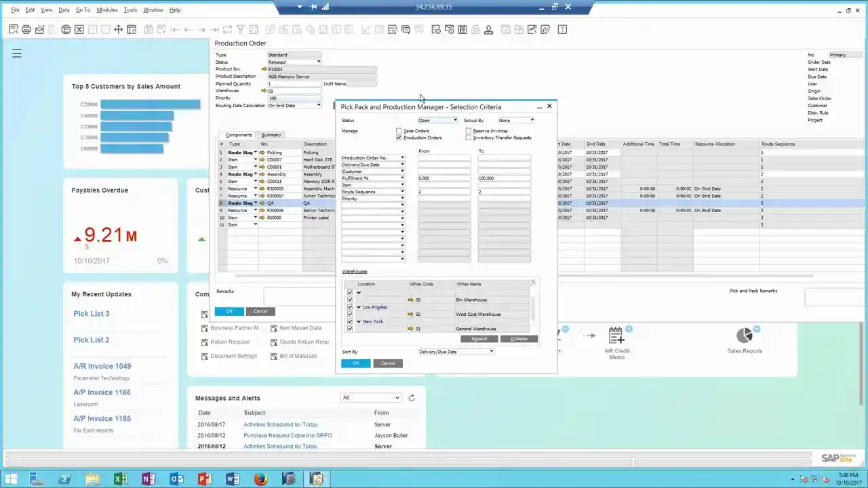The height and width of the screenshot is (488, 868).
Task: Refresh the Messages and Alerts list
Action: coord(412,398)
